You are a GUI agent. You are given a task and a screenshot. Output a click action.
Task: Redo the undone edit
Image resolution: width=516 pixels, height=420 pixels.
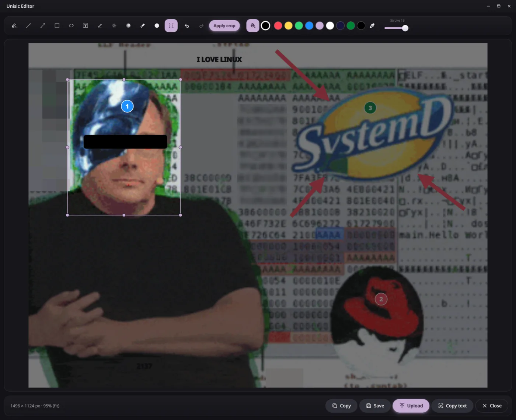click(201, 26)
